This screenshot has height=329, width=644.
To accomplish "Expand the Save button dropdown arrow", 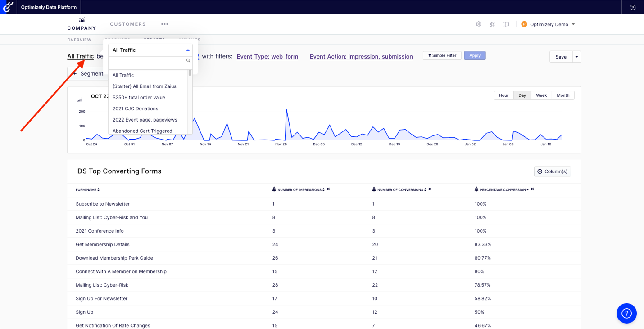I will [576, 57].
